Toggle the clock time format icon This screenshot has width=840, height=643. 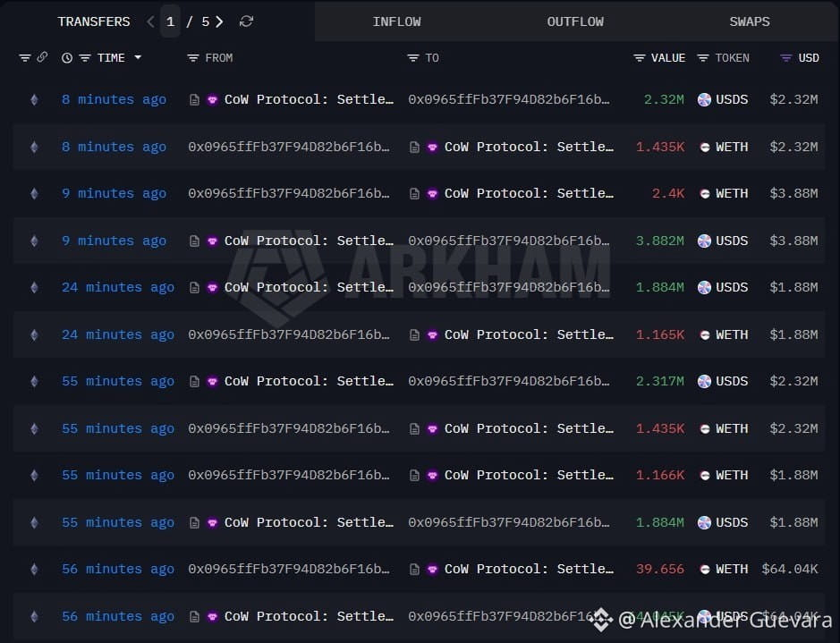coord(67,58)
